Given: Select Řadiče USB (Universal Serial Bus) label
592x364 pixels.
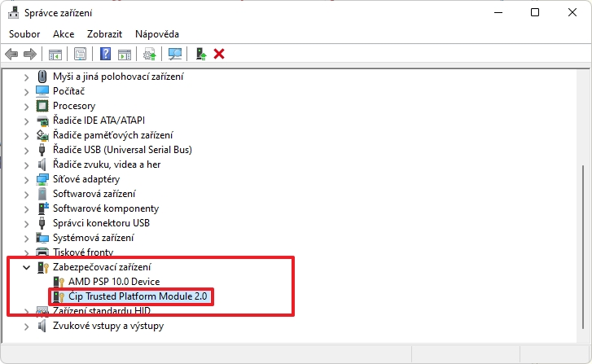Looking at the screenshot, I should click(122, 150).
